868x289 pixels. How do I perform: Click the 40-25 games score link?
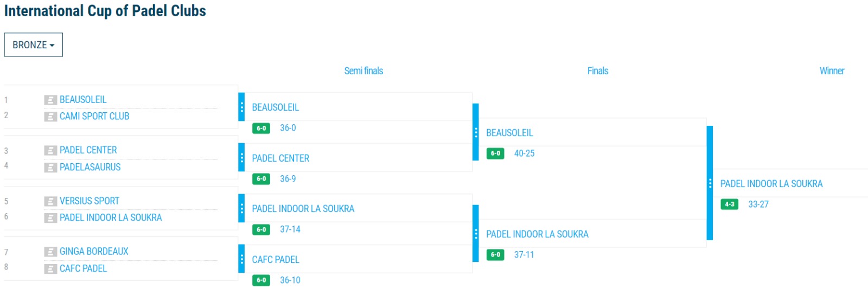524,153
